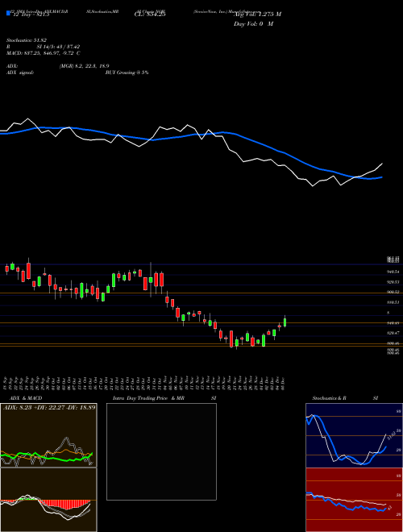
Task: Click the empty Intra Day Trading Price panel
Action: tap(161, 451)
